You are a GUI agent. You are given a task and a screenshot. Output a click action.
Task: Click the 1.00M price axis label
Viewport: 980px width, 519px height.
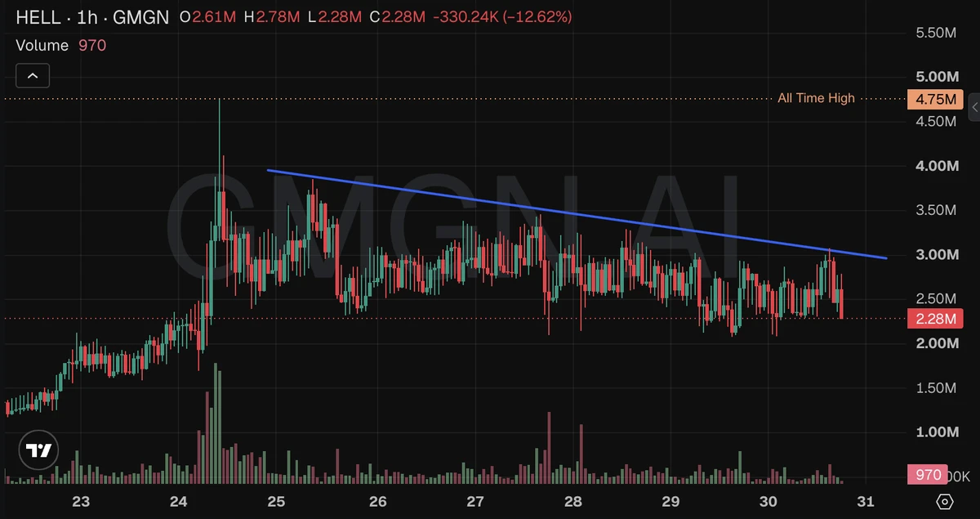pyautogui.click(x=936, y=432)
